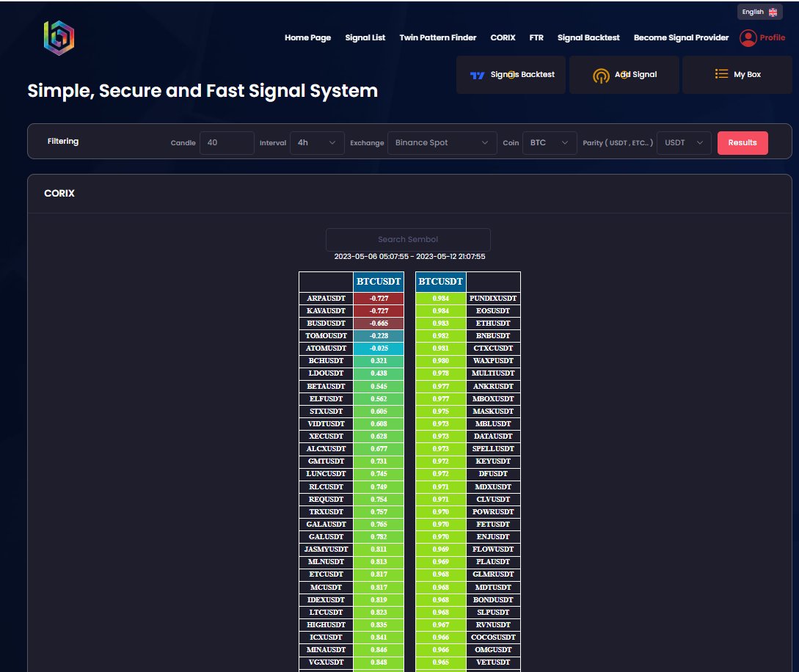Open Become Signal Provider page
799x672 pixels.
click(681, 37)
